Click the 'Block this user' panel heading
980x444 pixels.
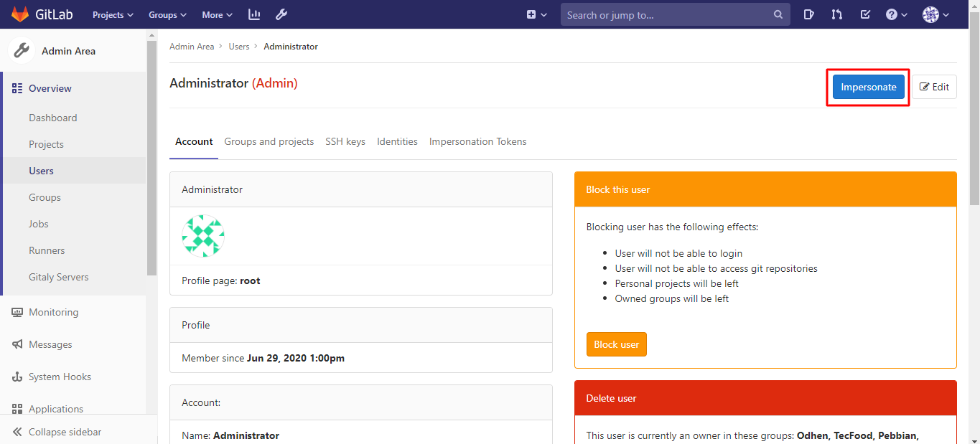[766, 189]
